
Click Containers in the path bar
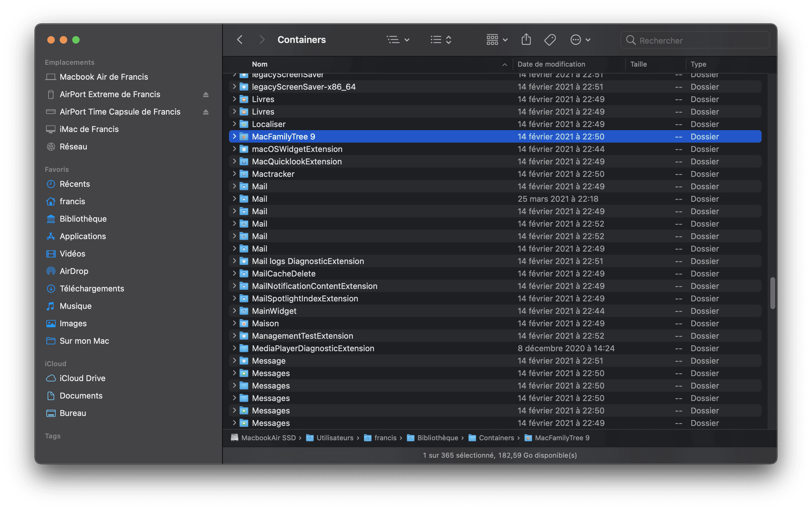point(491,438)
